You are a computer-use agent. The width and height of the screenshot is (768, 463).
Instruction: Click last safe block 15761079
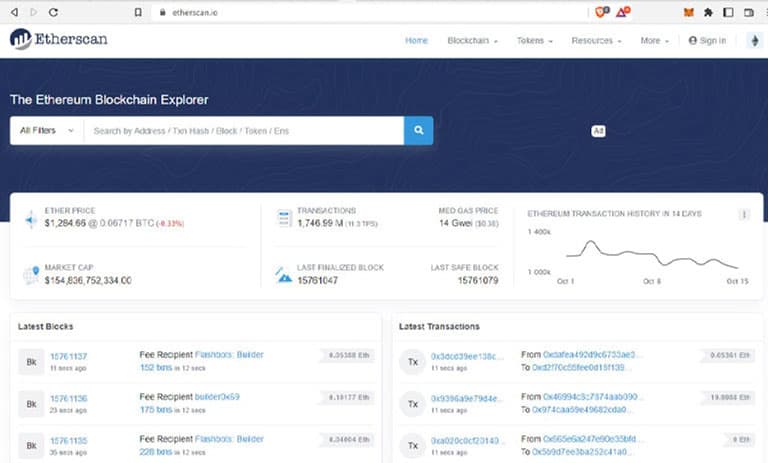[x=478, y=280]
